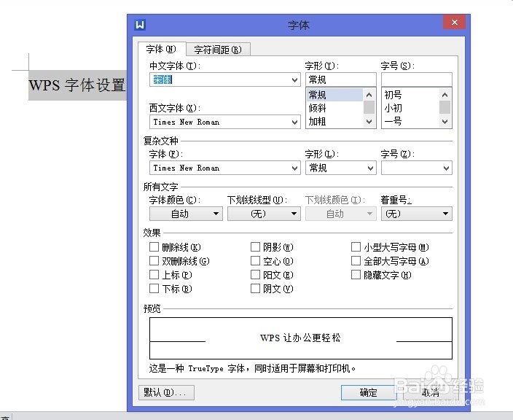The image size is (513, 420).
Task: Check the 空心(O) effect
Action: 255,261
